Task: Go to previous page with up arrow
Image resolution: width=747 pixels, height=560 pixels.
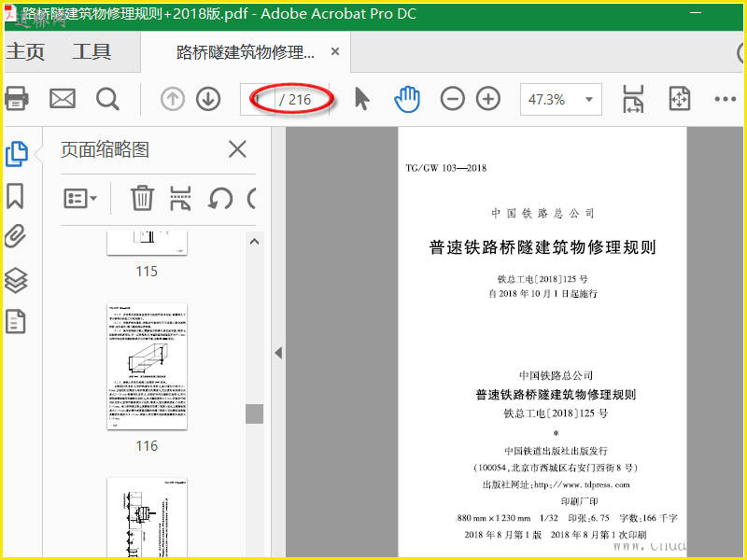Action: pyautogui.click(x=173, y=99)
